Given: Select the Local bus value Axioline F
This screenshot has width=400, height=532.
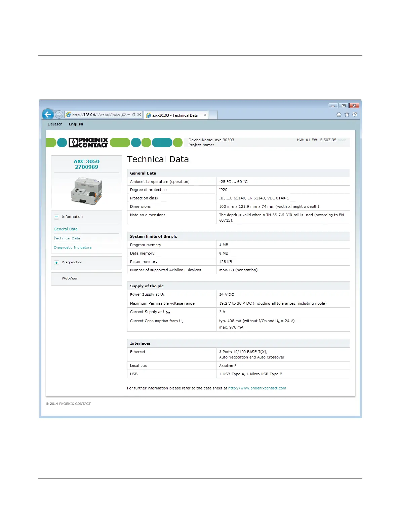Looking at the screenshot, I should pos(228,366).
